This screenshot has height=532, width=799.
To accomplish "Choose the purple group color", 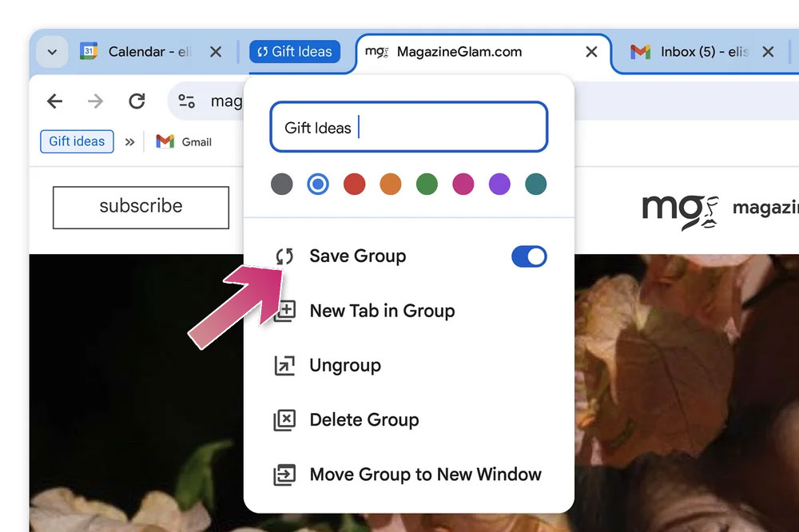I will [x=499, y=184].
